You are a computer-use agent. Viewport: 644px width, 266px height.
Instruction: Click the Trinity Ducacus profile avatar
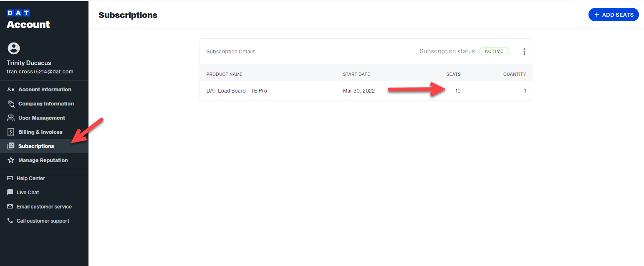pos(14,48)
